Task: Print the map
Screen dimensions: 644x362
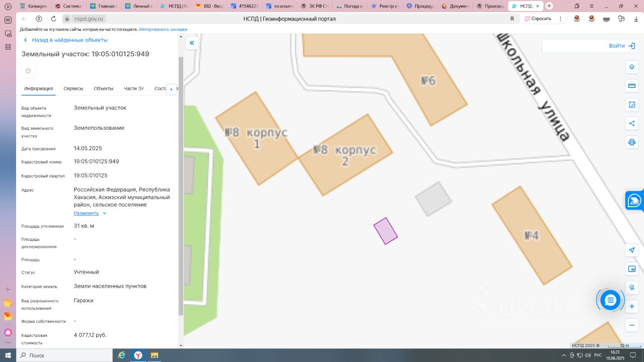Action: point(632,142)
